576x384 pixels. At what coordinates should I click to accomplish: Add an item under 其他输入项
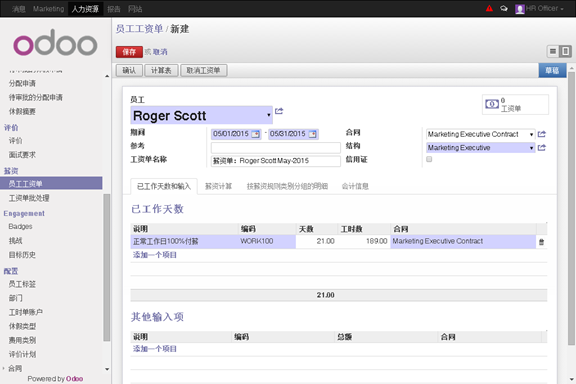click(x=155, y=349)
